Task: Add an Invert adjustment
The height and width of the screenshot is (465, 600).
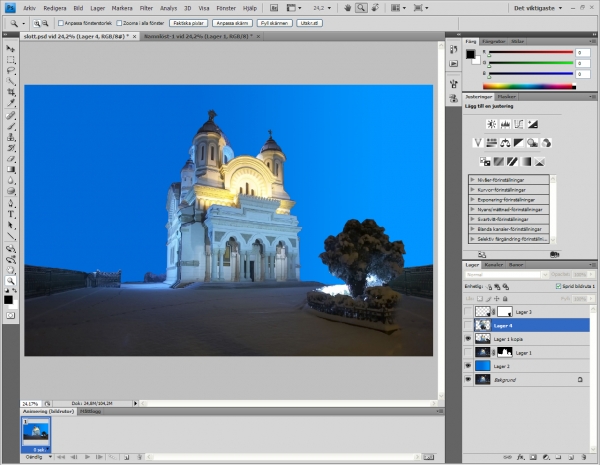Action: 485,162
